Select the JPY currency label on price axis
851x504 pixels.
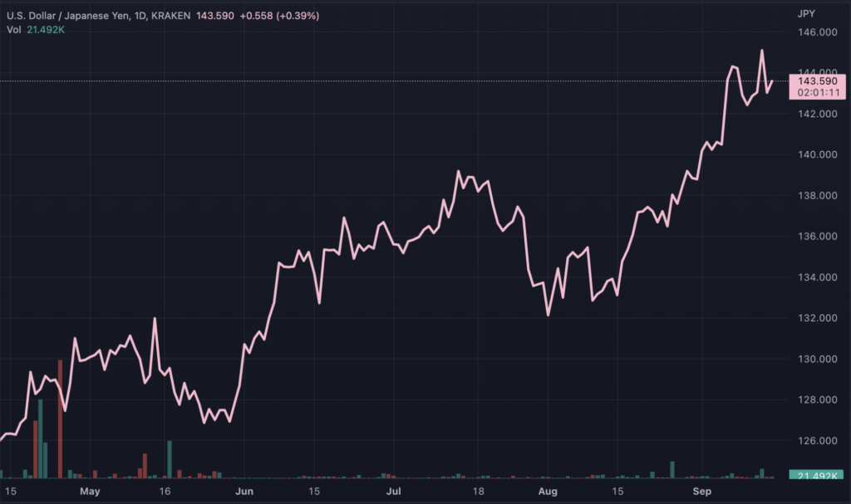[806, 13]
